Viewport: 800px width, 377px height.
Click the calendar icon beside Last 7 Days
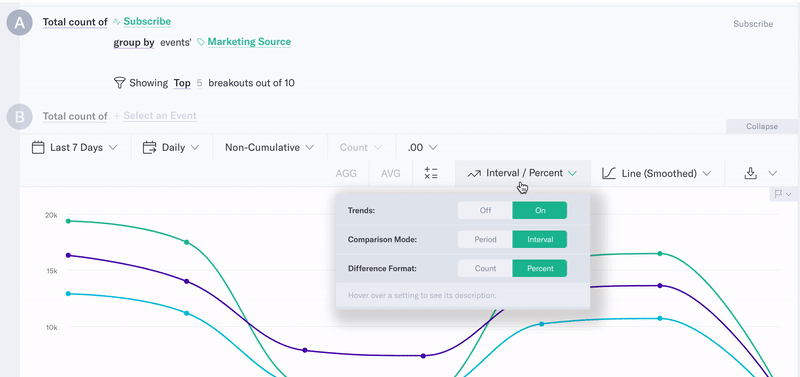pyautogui.click(x=38, y=147)
